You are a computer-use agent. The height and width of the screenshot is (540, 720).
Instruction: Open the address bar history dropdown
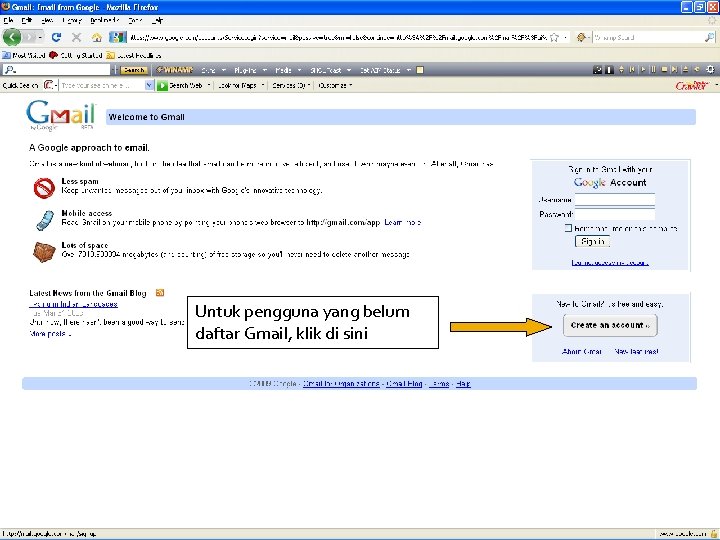tap(565, 37)
